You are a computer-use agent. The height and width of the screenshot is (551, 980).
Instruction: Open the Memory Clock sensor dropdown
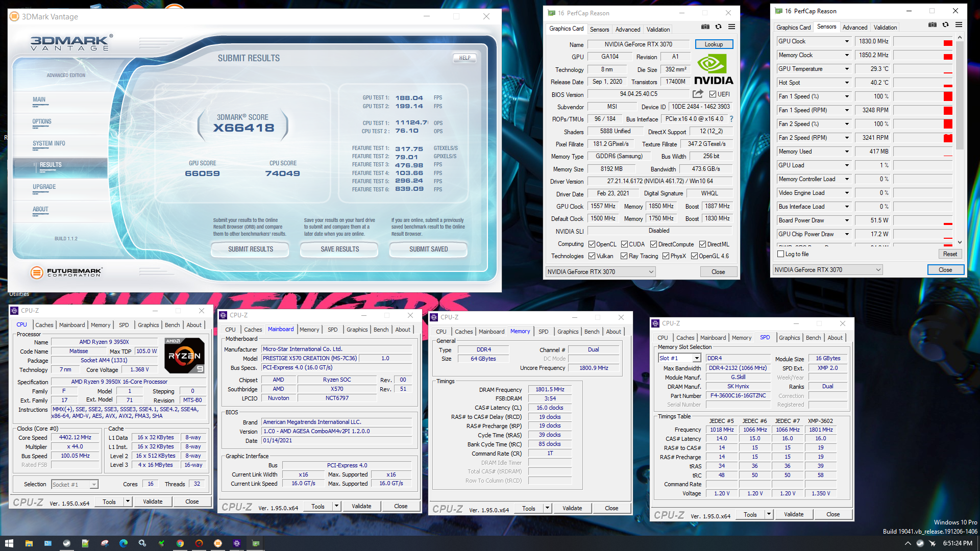(847, 55)
